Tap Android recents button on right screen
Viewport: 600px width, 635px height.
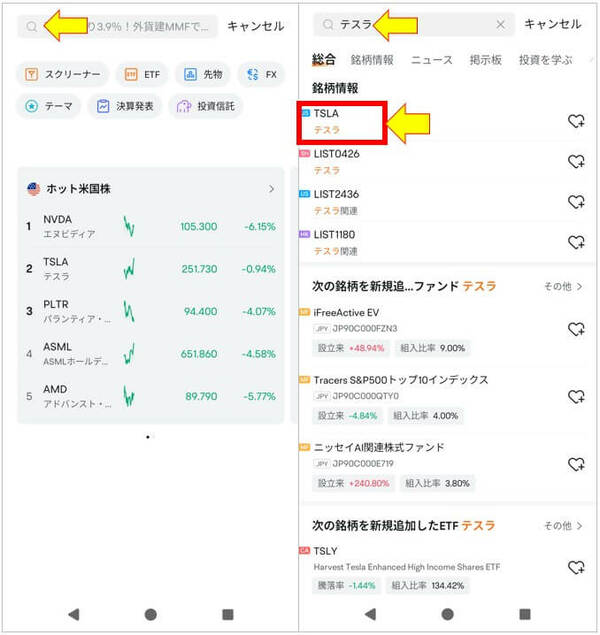(525, 614)
